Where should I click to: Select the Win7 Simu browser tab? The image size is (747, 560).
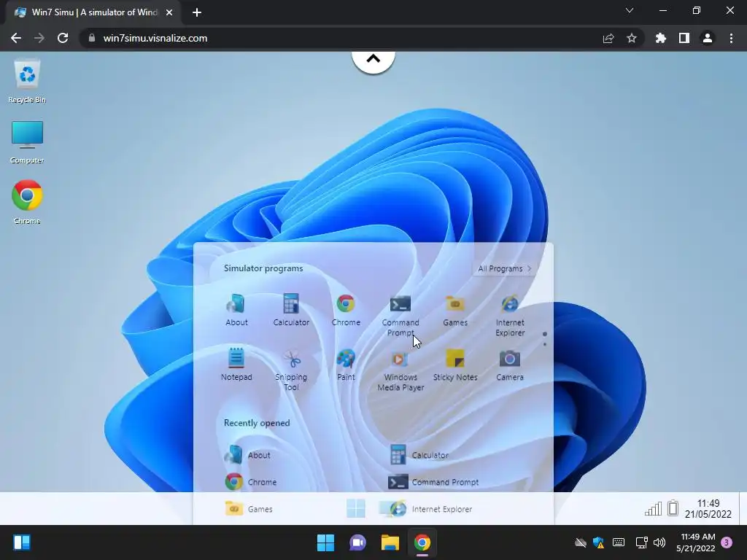(x=93, y=12)
